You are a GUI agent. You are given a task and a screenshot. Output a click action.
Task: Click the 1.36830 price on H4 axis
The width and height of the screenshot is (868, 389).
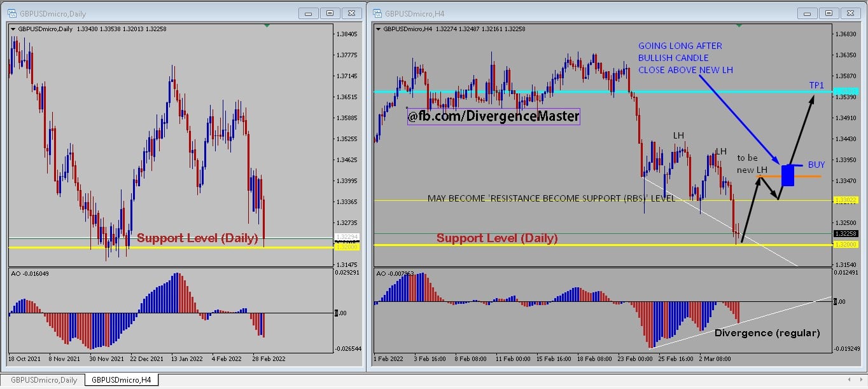847,34
